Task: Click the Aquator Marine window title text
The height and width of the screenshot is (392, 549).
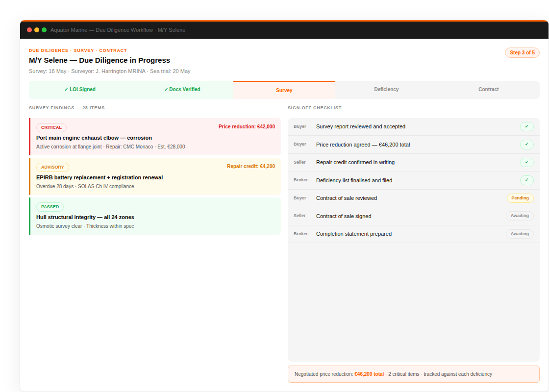Action: tap(118, 30)
